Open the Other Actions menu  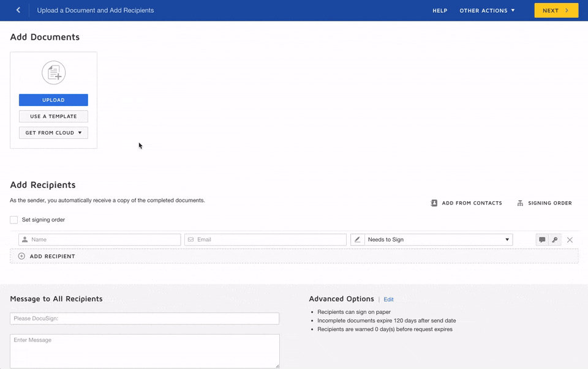pos(487,10)
